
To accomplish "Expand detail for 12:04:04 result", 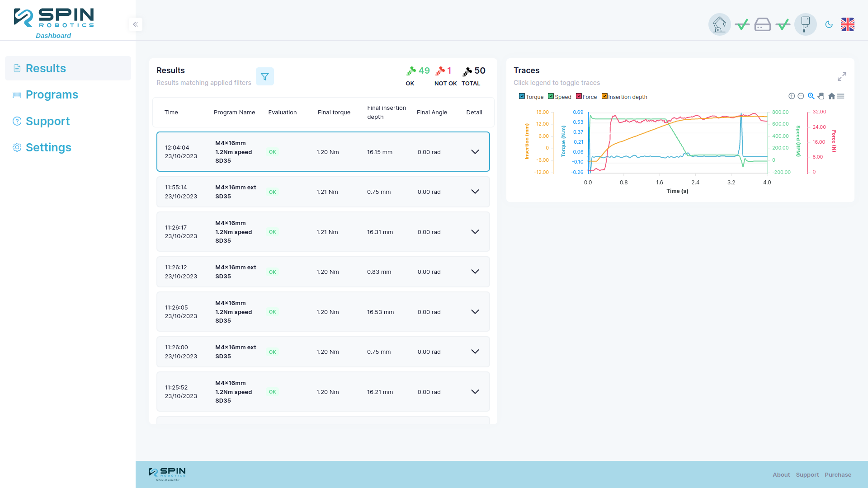I will coord(475,152).
